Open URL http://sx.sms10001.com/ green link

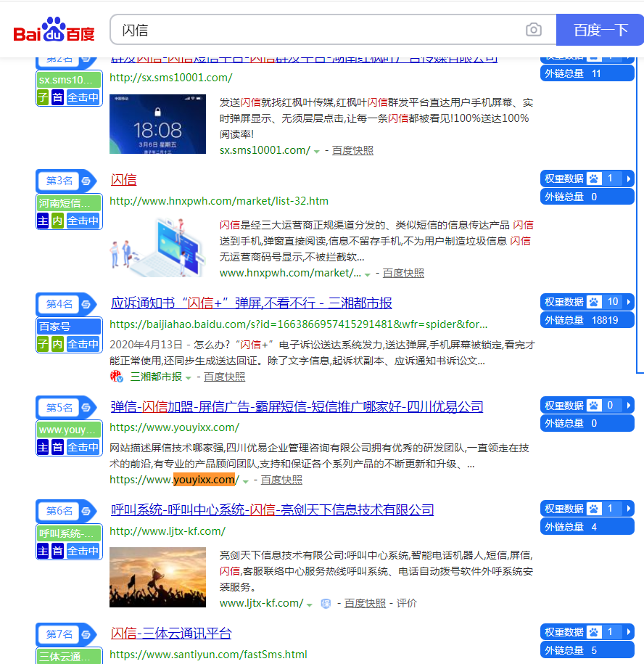pyautogui.click(x=171, y=78)
